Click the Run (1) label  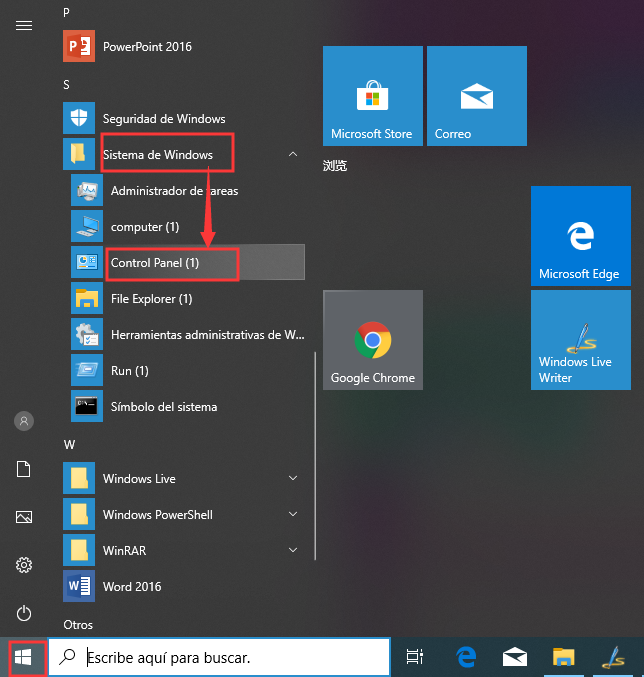point(129,371)
